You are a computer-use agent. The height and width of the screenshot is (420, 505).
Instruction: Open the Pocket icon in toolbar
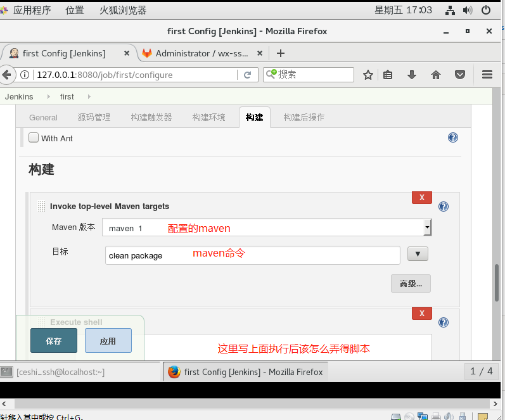[x=460, y=75]
